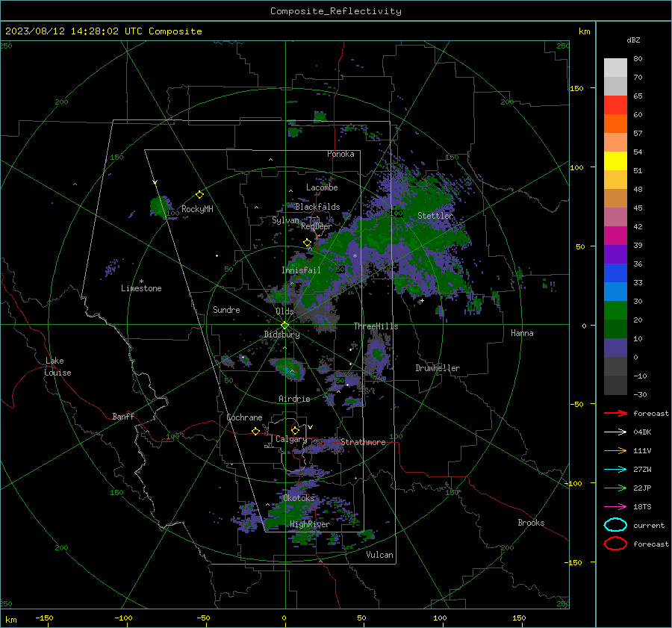Image resolution: width=672 pixels, height=628 pixels.
Task: Click the yellow diamond marker below Cochrane
Action: (x=255, y=431)
